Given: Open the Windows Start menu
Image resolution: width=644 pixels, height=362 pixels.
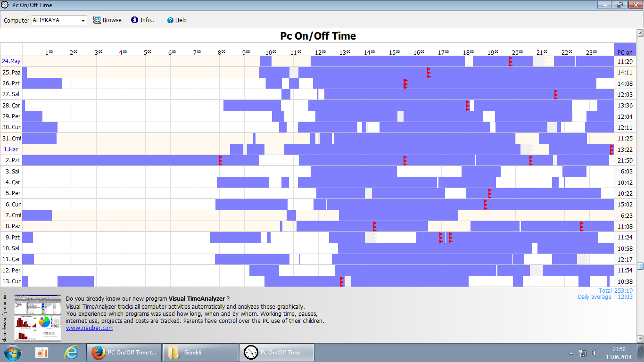Looking at the screenshot, I should point(13,353).
